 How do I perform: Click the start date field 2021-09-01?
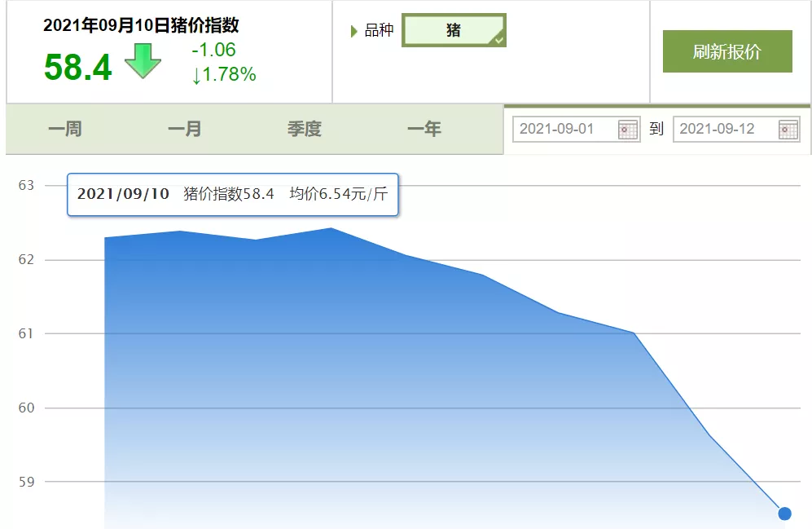pyautogui.click(x=577, y=129)
